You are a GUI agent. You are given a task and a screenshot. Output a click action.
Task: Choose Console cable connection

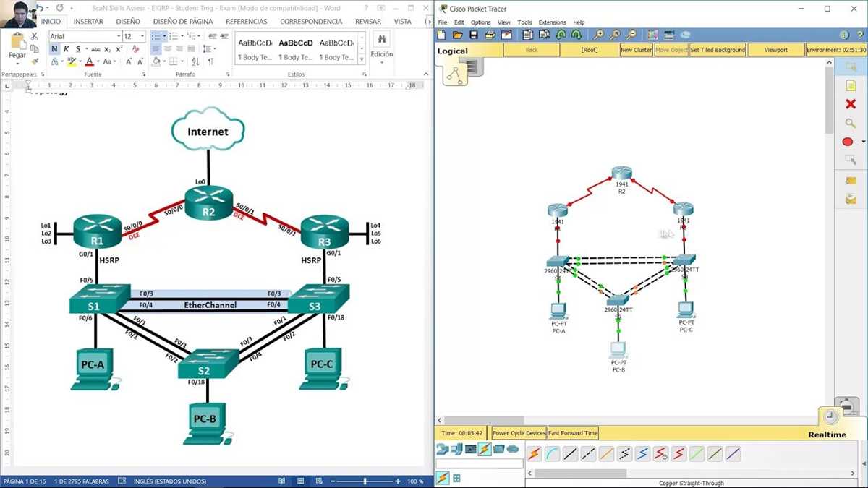tap(552, 454)
